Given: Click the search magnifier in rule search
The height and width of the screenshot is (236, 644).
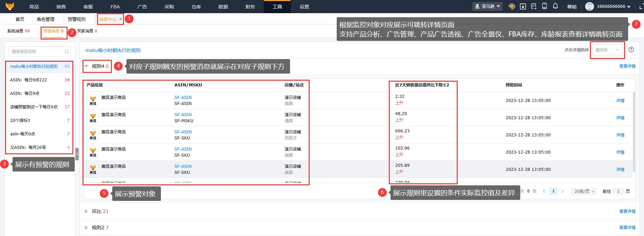Looking at the screenshot, I should (x=67, y=52).
